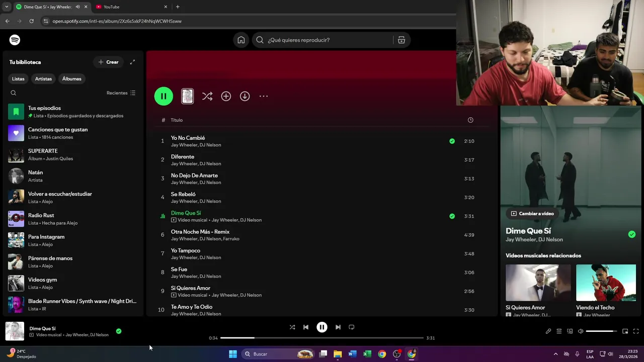The width and height of the screenshot is (644, 362).
Task: Mute Spotify volume speaker icon
Action: click(581, 331)
